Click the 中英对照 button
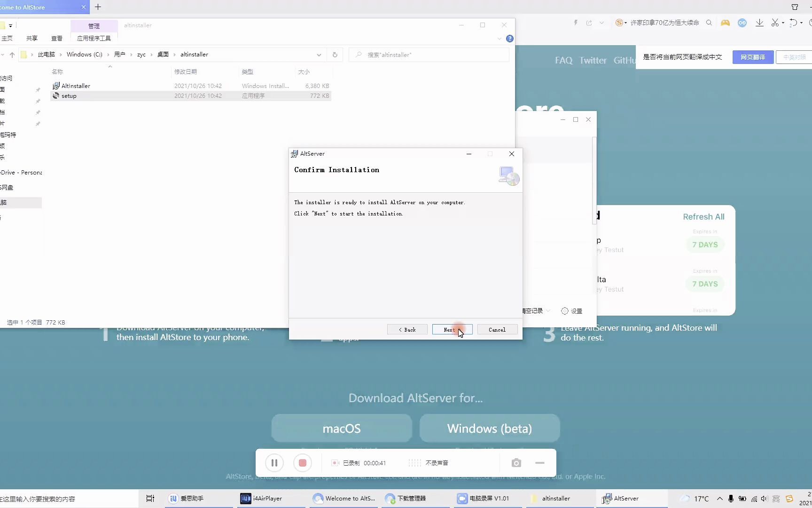The image size is (812, 508). [x=794, y=57]
